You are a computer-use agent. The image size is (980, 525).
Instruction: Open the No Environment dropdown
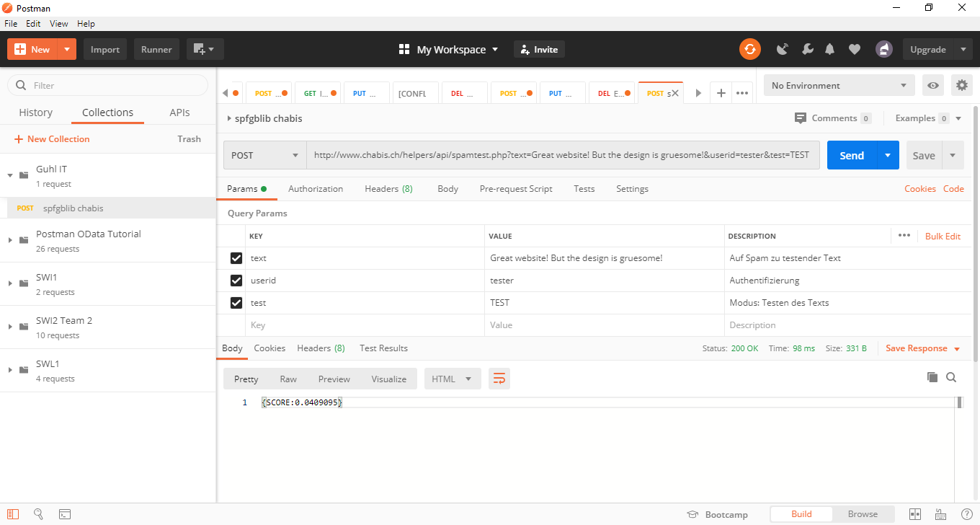[839, 85]
